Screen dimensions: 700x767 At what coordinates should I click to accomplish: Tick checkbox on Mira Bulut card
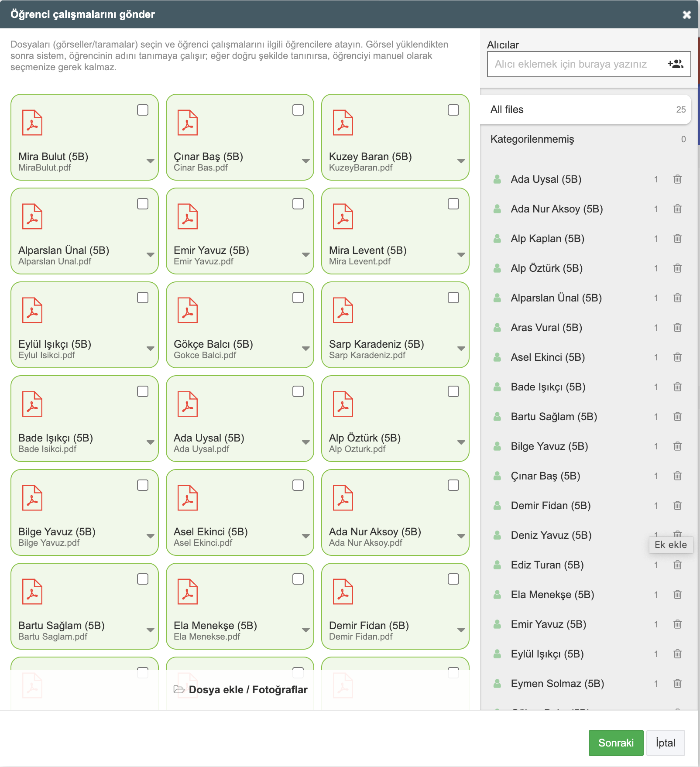point(143,110)
